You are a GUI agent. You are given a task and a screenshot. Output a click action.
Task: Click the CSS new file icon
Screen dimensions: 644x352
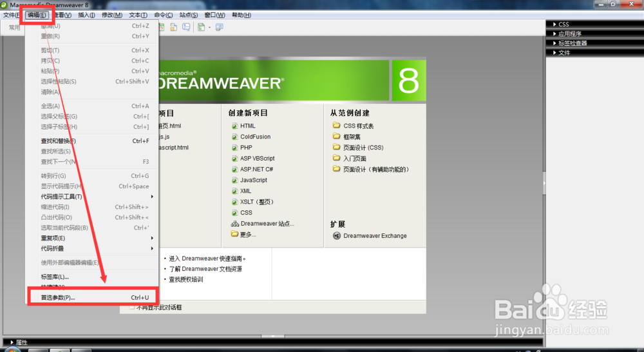[x=234, y=213]
